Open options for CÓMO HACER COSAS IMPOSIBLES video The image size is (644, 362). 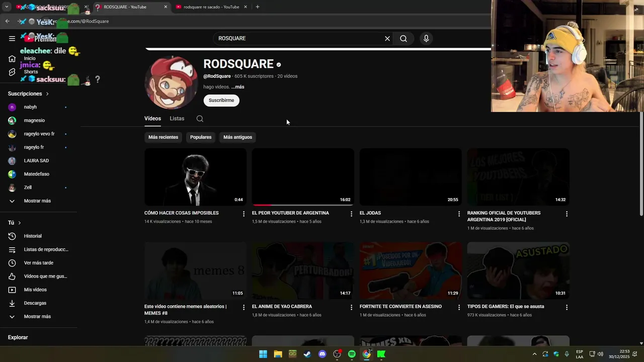click(244, 214)
